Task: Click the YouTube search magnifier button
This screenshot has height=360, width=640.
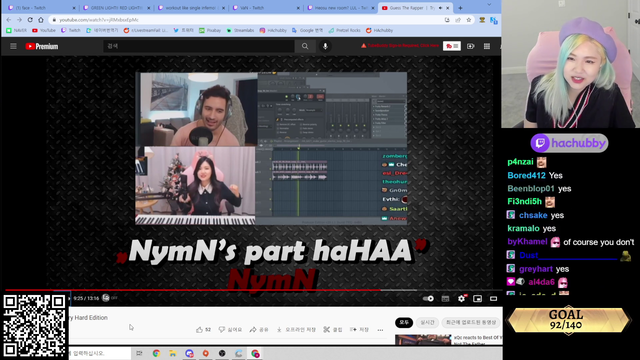Action: [305, 46]
